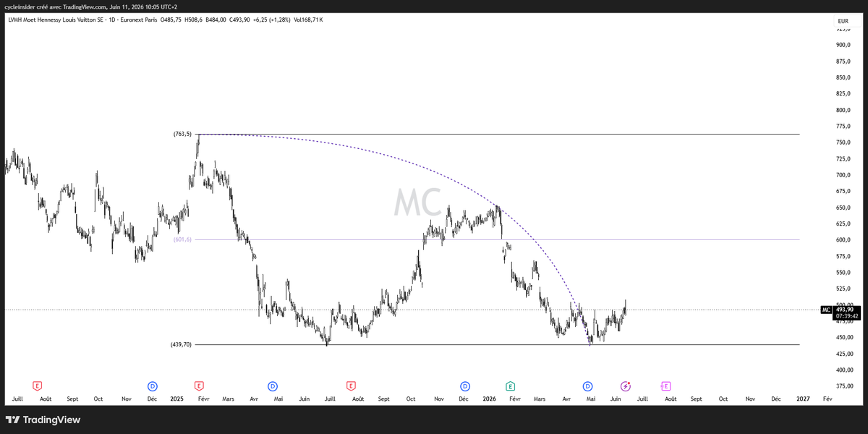Click the MC symbol badge on the price axis
The height and width of the screenshot is (434, 868).
pos(826,310)
